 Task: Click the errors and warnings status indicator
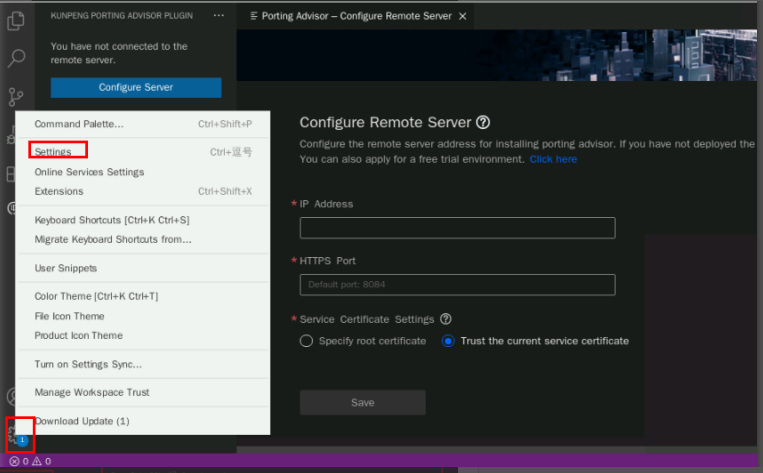click(30, 461)
